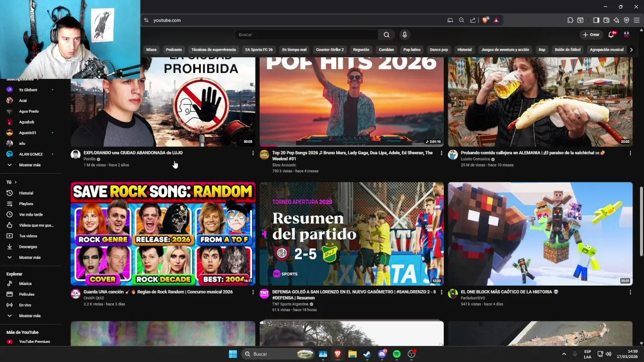The height and width of the screenshot is (362, 644).
Task: Open Brave Rewards triangle icon
Action: 496,20
